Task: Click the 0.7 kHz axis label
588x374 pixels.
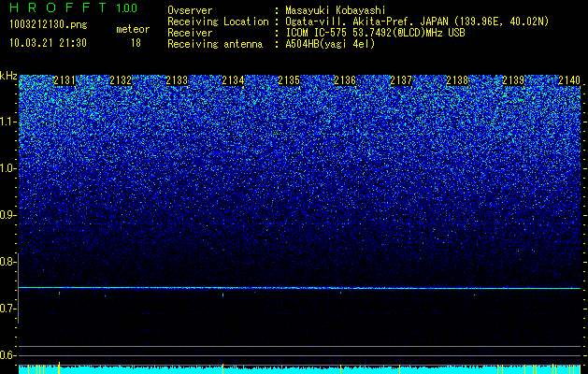Action: coord(7,309)
